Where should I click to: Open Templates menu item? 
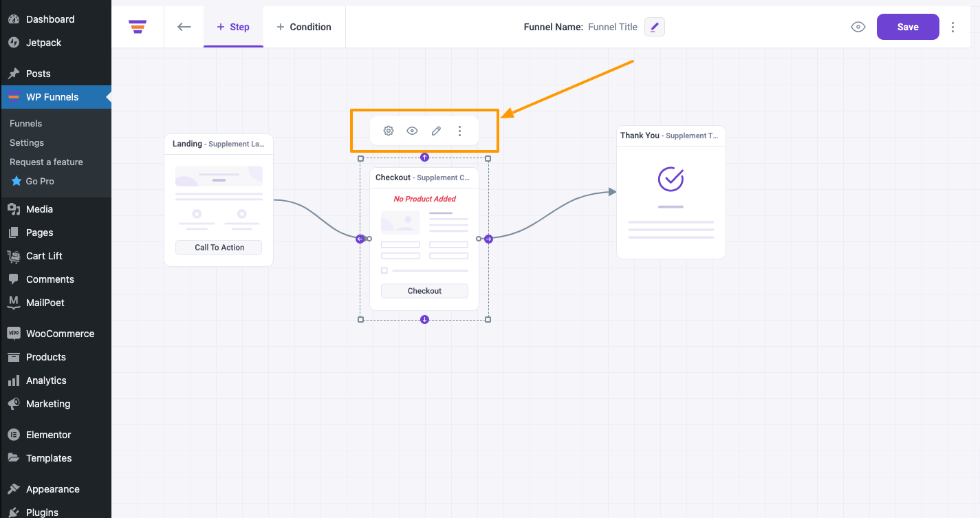point(56,458)
